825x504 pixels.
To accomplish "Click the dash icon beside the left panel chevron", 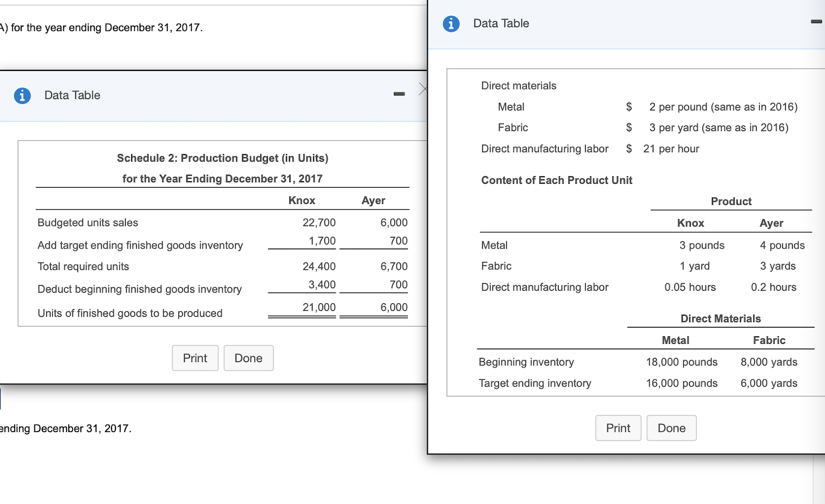I will 399,94.
